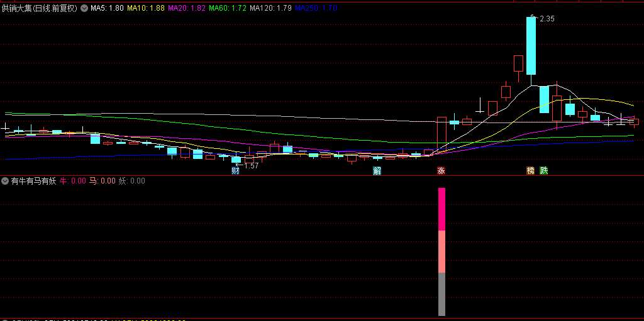The image size is (644, 321).
Task: Click the 2.35 high price label
Action: click(547, 18)
